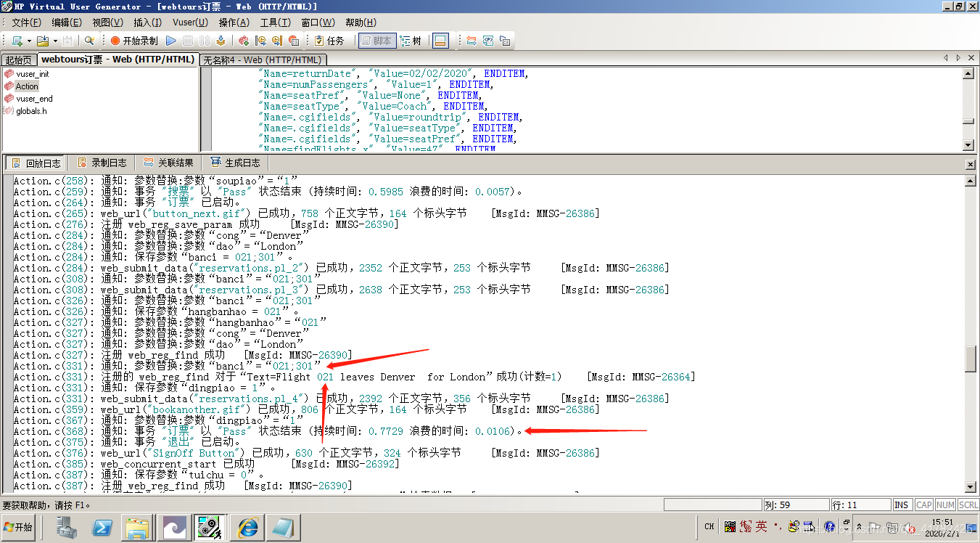Click the parameter replace arrows icon
Screen dimensions: 980x543
point(471,41)
